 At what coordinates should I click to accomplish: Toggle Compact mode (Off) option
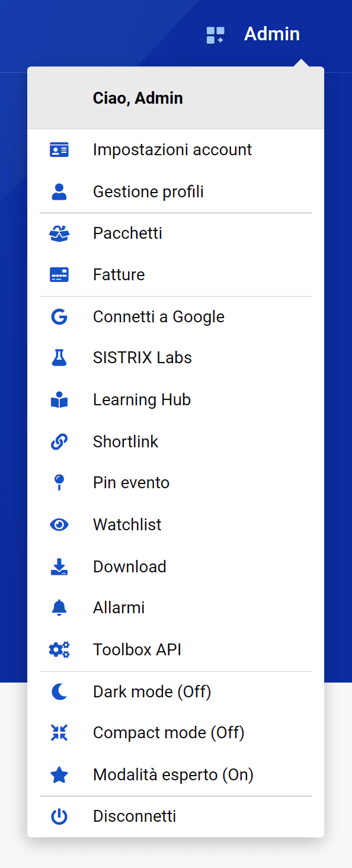pyautogui.click(x=175, y=733)
